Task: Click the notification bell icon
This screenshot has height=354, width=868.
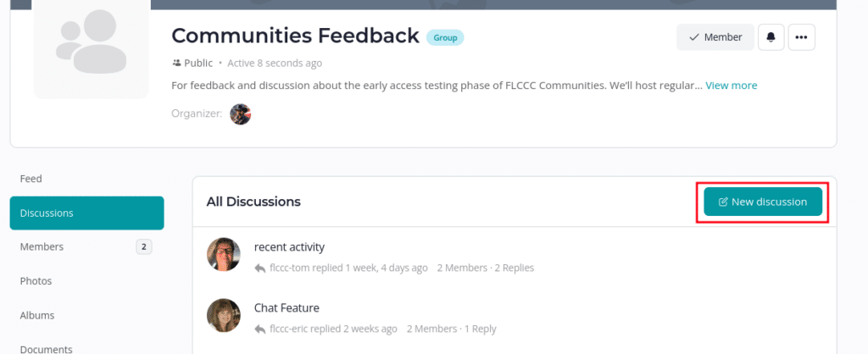Action: [771, 37]
